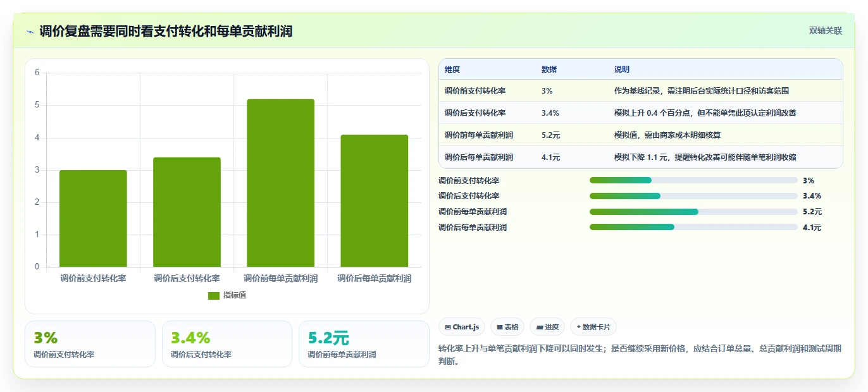
Task: Click the y-axis value 6
Action: click(x=37, y=73)
